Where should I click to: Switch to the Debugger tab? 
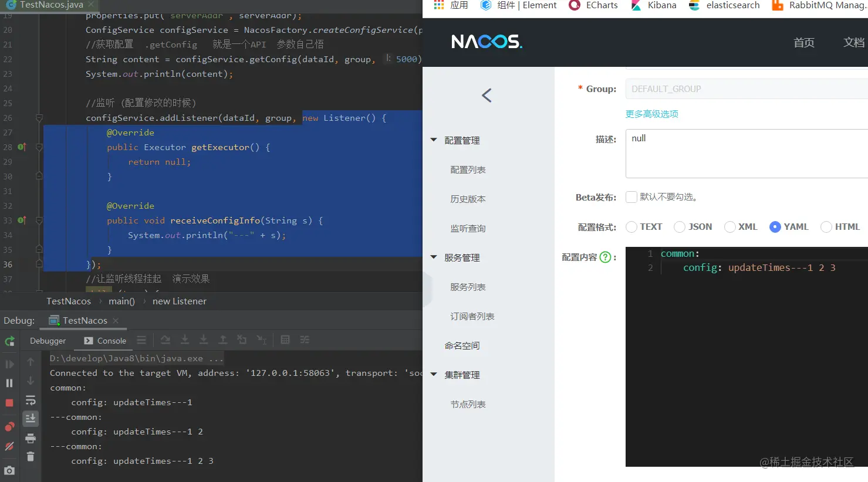(x=48, y=341)
